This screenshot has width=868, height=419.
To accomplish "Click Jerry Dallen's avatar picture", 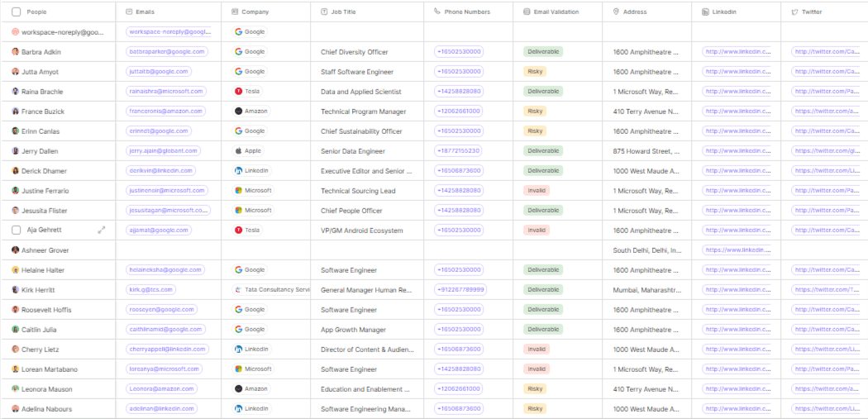I will tap(16, 151).
